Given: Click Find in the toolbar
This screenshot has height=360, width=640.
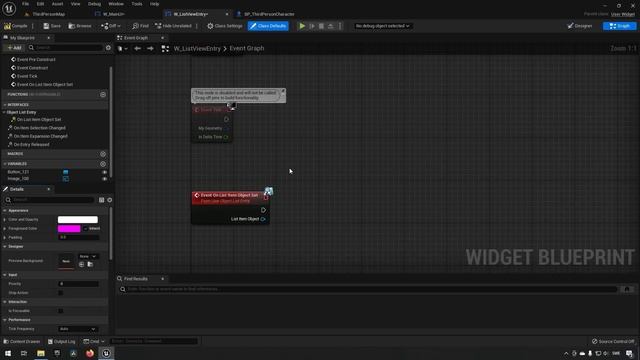Looking at the screenshot, I should pyautogui.click(x=140, y=26).
